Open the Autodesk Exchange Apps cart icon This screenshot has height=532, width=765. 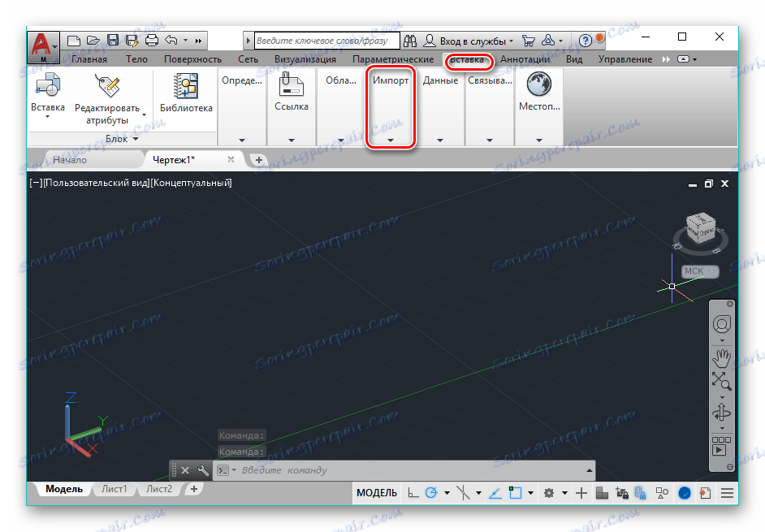click(x=529, y=41)
